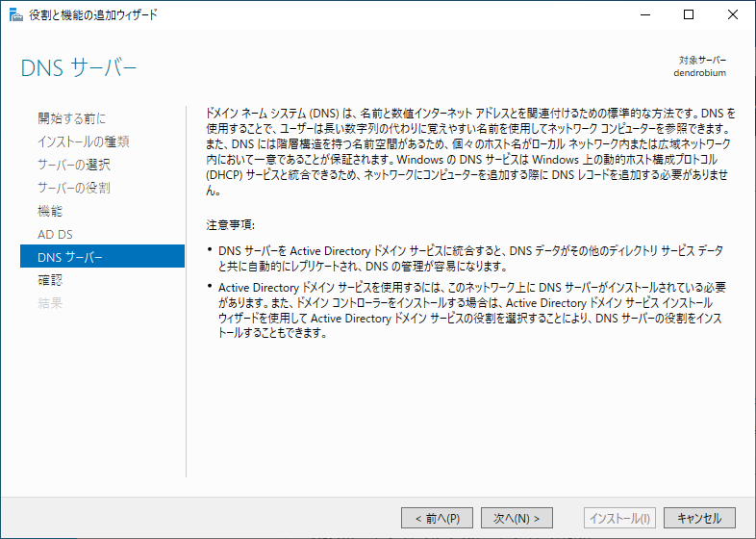Image resolution: width=756 pixels, height=539 pixels.
Task: Close the wizard window
Action: [x=733, y=14]
